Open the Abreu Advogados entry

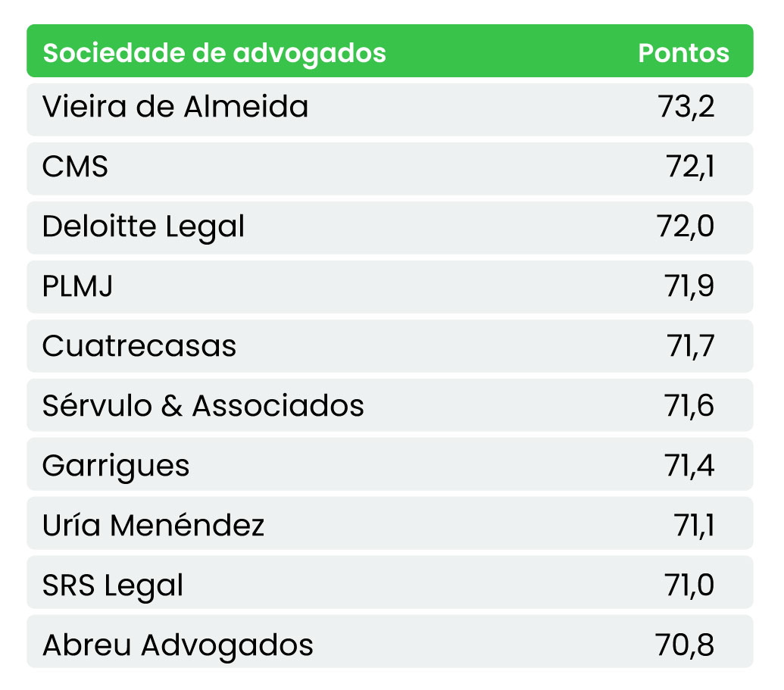click(x=178, y=645)
